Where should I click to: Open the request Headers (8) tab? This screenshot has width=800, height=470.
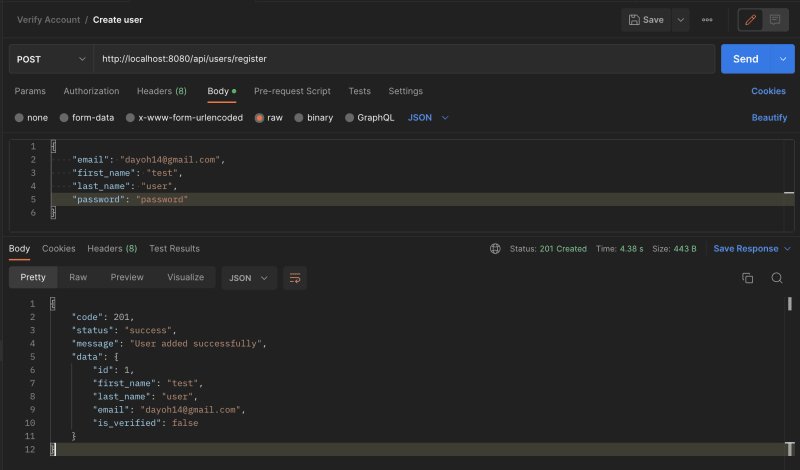click(x=162, y=91)
